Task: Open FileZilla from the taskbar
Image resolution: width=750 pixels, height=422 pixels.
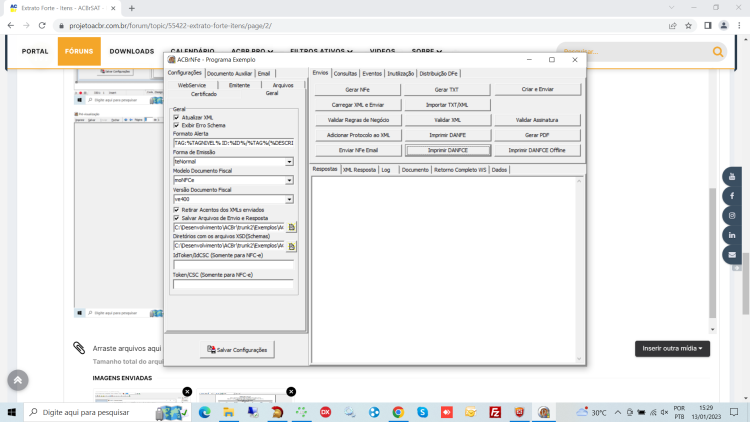Action: pos(495,412)
